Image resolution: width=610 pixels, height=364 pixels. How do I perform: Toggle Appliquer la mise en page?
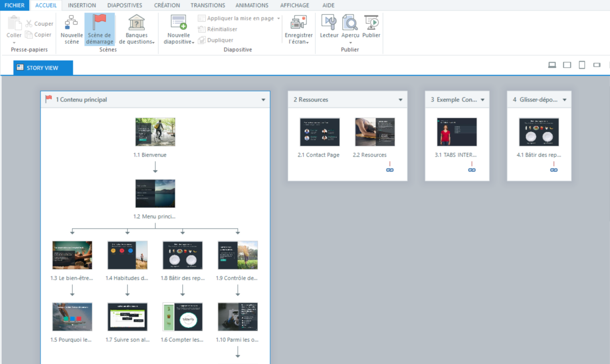pyautogui.click(x=237, y=18)
